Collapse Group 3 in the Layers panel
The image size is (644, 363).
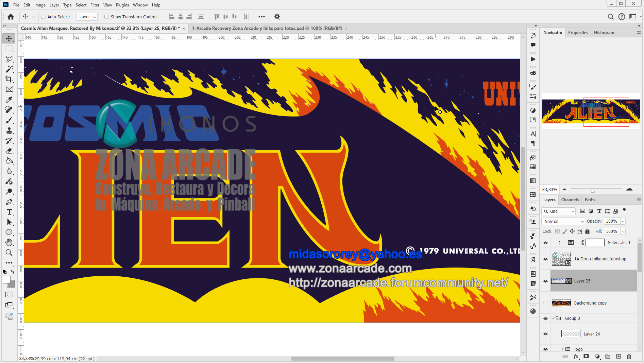pos(553,318)
